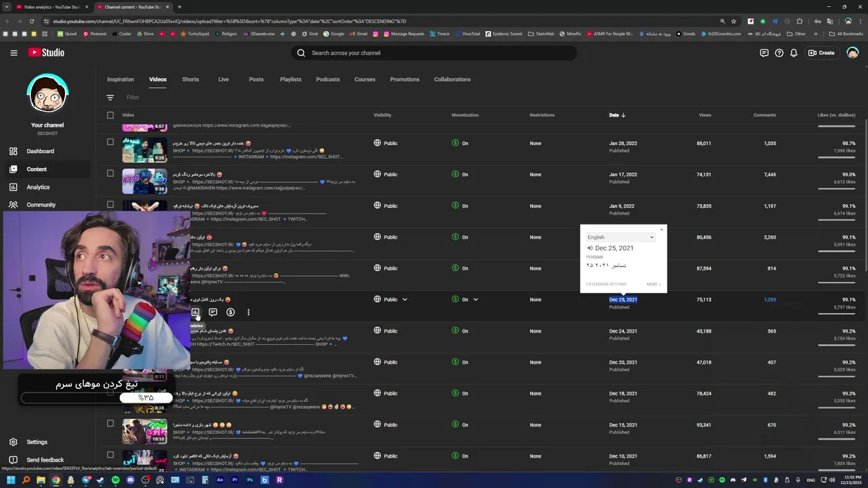Select the Dec 10, 2021 video checkbox
Image resolution: width=868 pixels, height=488 pixels.
click(111, 455)
